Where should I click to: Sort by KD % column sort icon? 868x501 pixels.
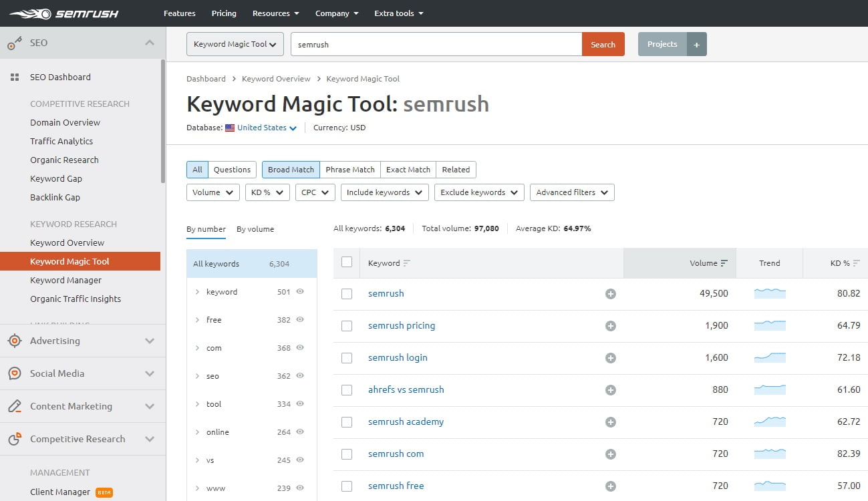857,263
